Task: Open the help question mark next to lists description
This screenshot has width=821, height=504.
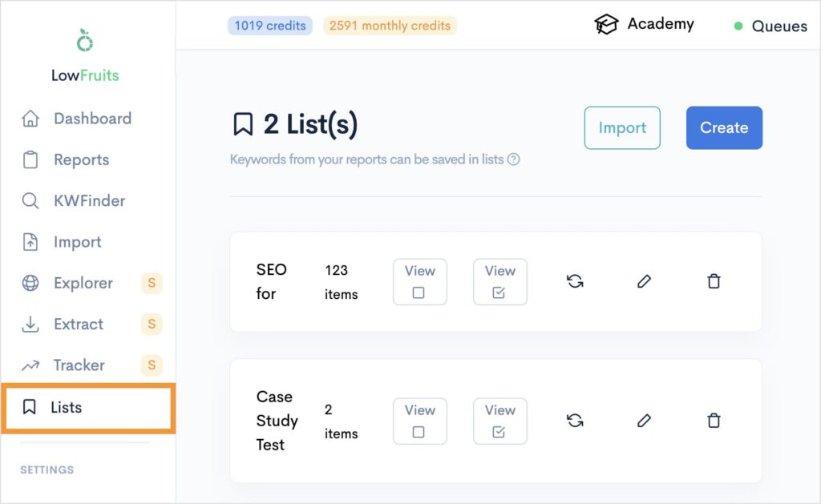Action: (515, 159)
